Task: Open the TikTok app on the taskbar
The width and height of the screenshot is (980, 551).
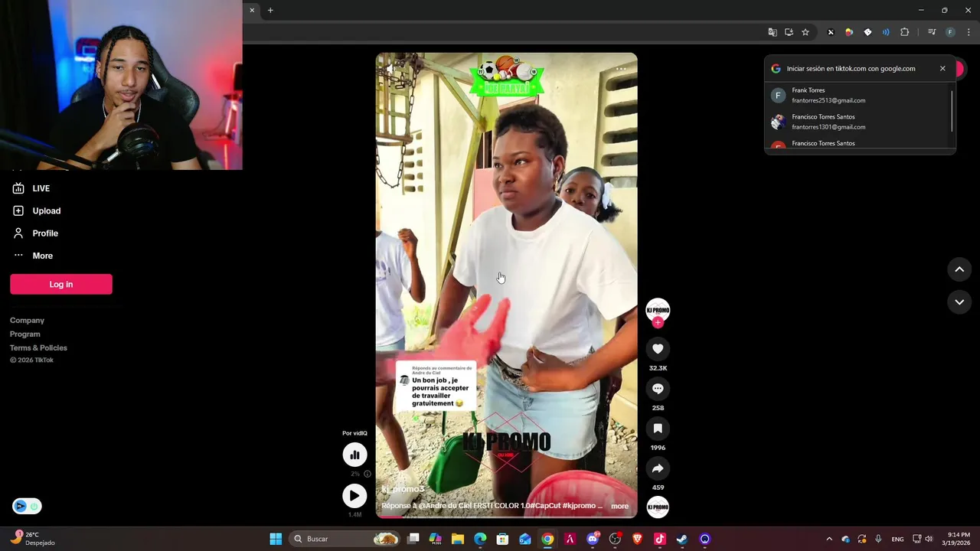Action: 660,539
